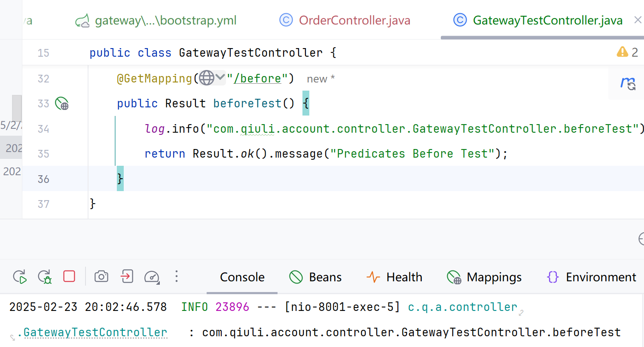Viewport: 644px width, 347px height.
Task: Rerun the application with the green arrow icon
Action: coord(20,277)
